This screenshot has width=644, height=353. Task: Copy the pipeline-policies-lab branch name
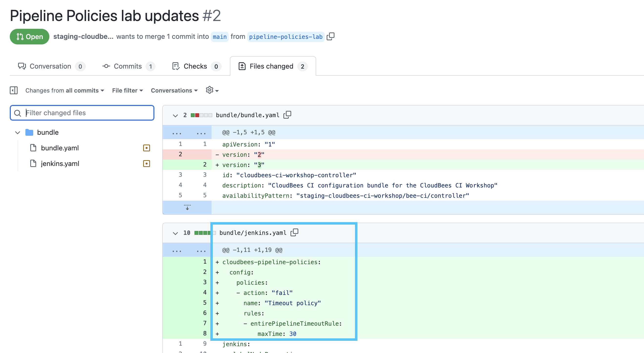click(331, 36)
